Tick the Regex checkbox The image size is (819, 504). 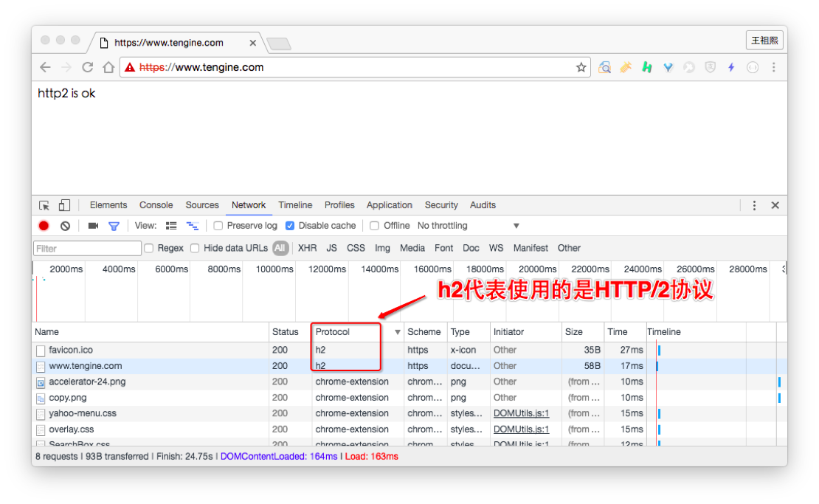148,248
